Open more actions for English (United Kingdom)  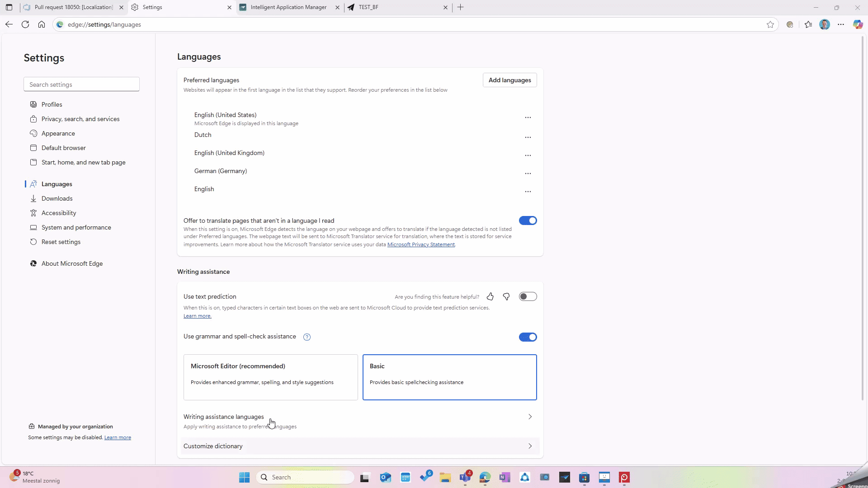528,155
